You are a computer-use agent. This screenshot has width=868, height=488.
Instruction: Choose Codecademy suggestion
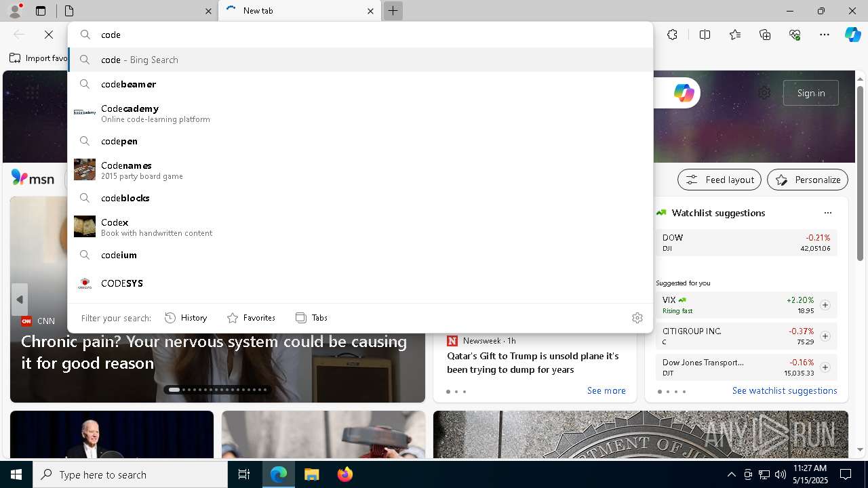pyautogui.click(x=360, y=113)
